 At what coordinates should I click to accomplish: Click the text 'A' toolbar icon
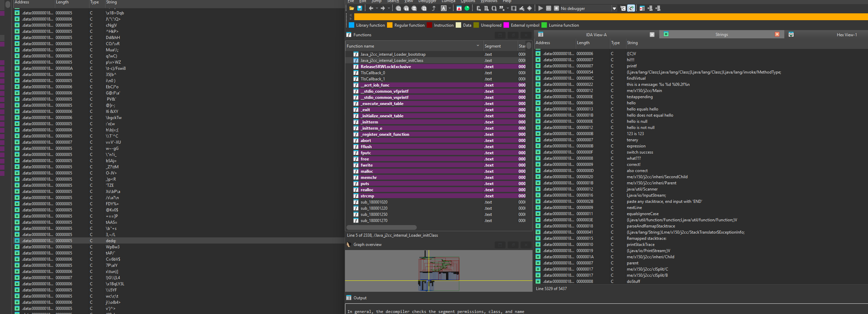tap(443, 9)
